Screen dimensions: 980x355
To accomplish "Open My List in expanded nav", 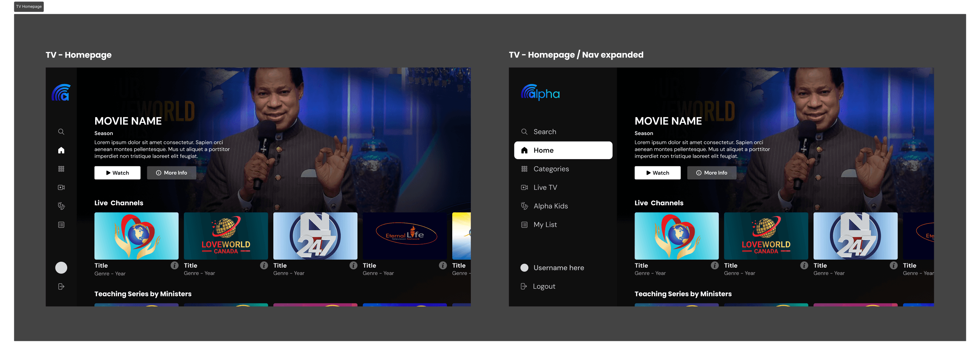I will 563,225.
